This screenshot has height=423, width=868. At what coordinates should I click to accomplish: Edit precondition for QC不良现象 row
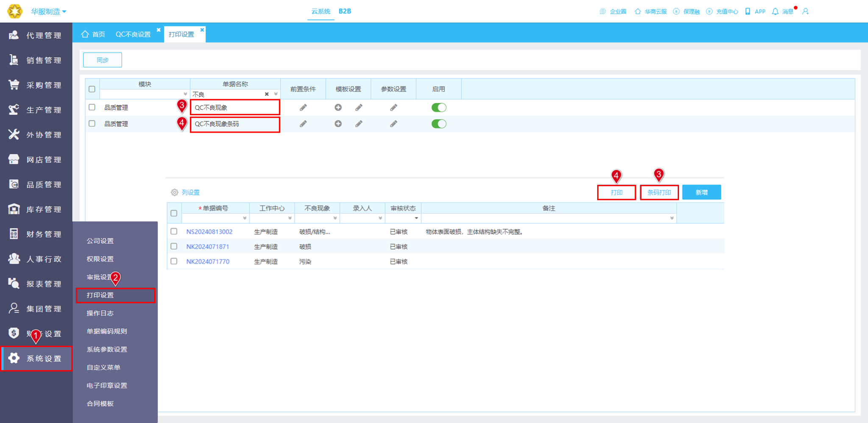tap(303, 108)
